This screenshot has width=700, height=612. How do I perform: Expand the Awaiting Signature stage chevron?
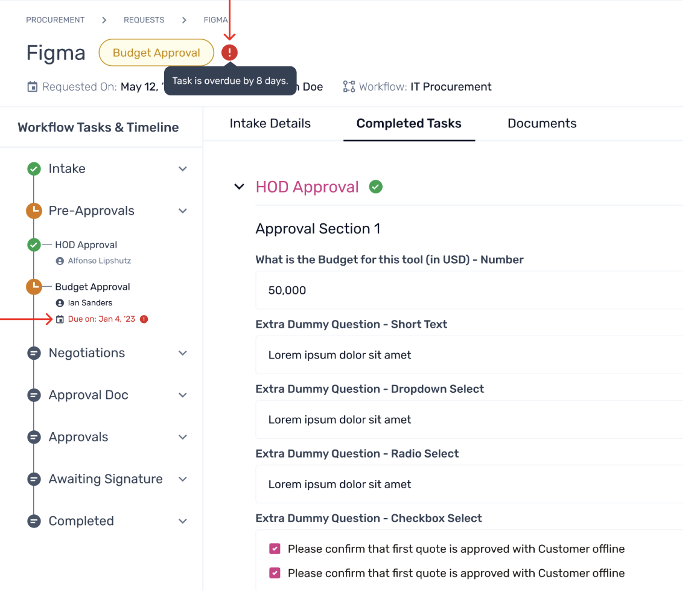[x=183, y=479]
